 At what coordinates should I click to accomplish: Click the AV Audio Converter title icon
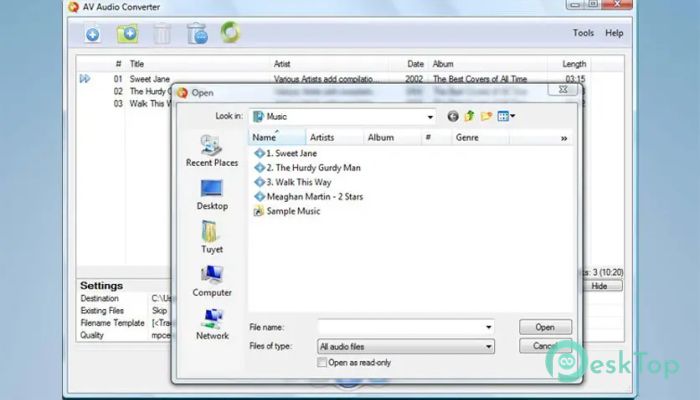[73, 7]
